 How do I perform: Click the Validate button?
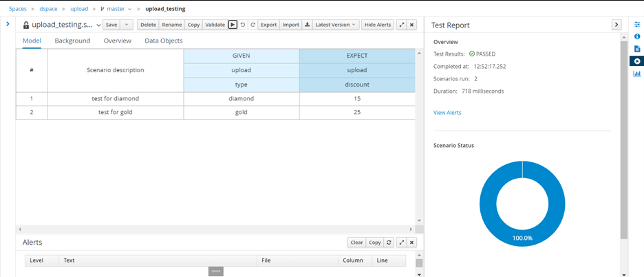(215, 25)
